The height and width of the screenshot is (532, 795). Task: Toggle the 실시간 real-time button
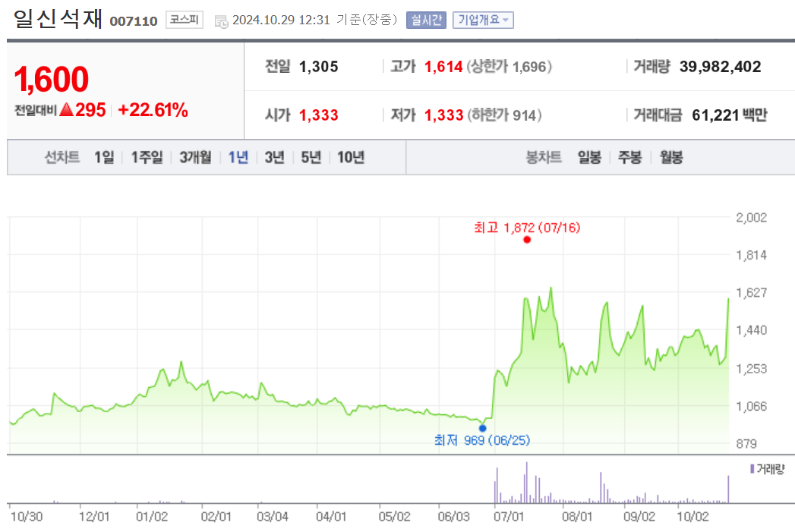pyautogui.click(x=426, y=20)
